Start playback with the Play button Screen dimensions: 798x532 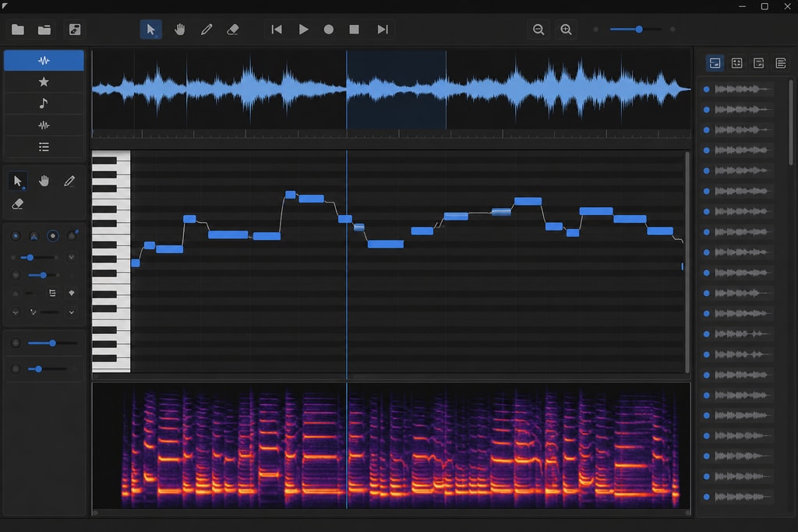(303, 30)
